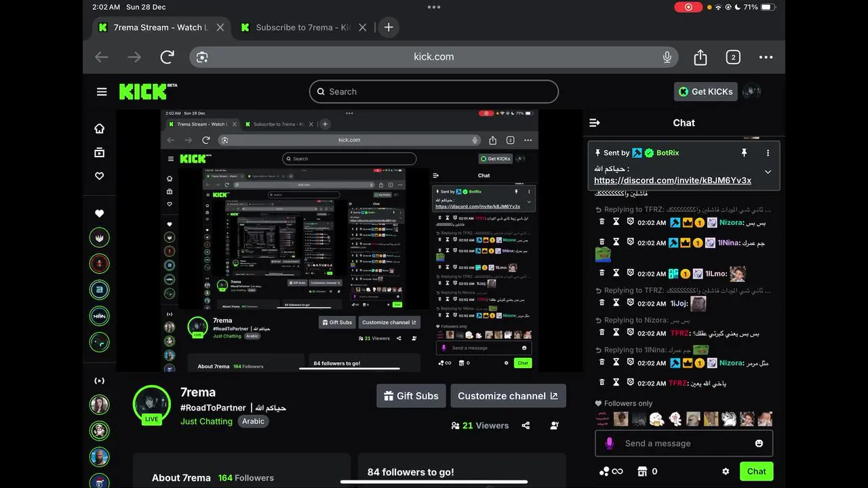Go to Kick home via sidebar house icon
This screenshot has height=488, width=868.
[100, 129]
